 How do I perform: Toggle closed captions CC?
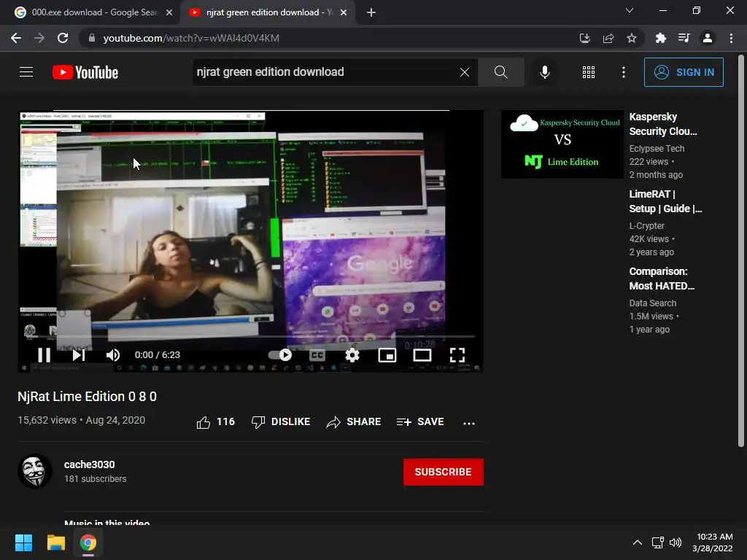pyautogui.click(x=317, y=355)
